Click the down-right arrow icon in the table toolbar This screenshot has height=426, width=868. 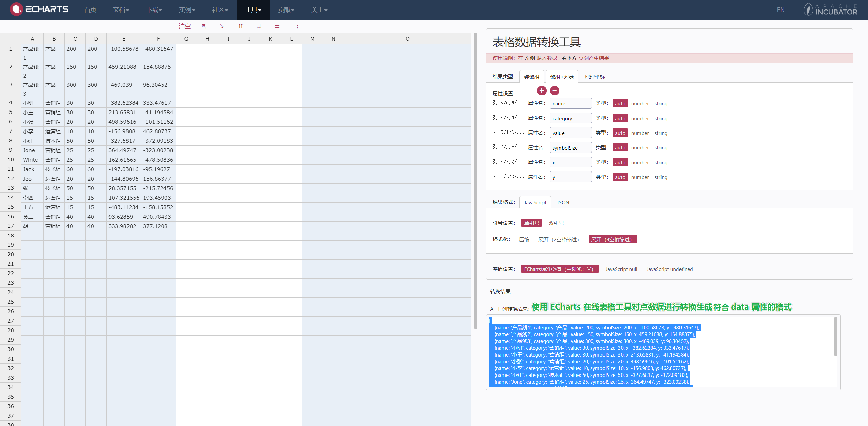pyautogui.click(x=222, y=26)
